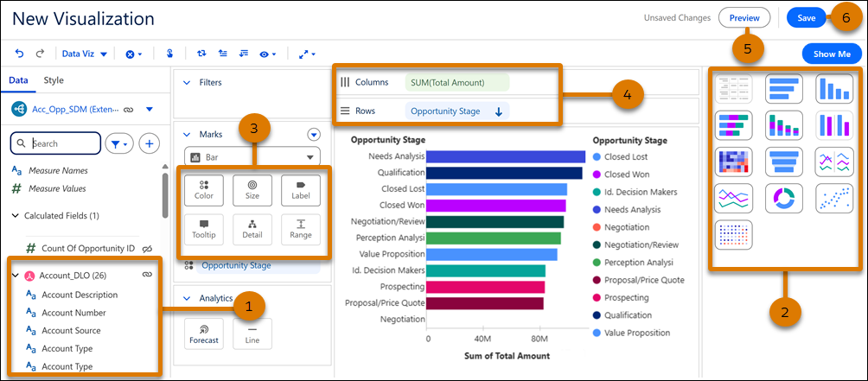Open the Acc_Opp_SDM data source dropdown arrow
This screenshot has width=868, height=381.
[149, 110]
